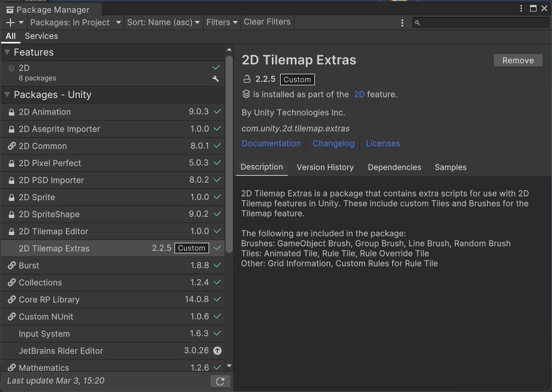Open the Sort: Name (asc) dropdown
Screen dimensions: 552x392
163,23
